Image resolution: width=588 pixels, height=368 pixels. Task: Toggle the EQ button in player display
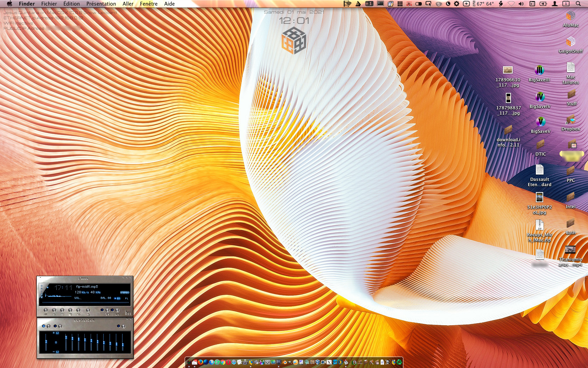click(x=118, y=298)
